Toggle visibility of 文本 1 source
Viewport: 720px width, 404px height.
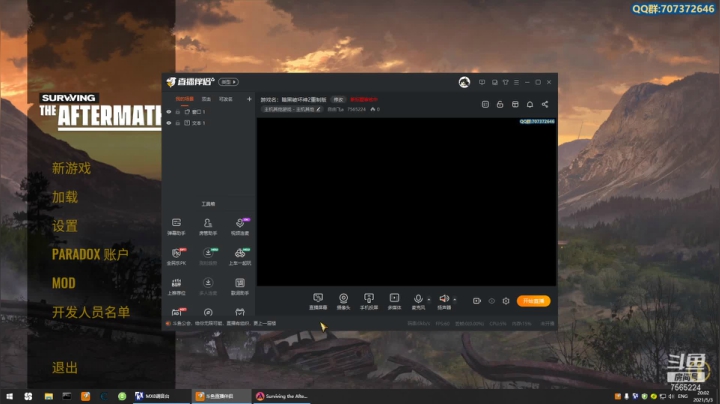click(169, 123)
